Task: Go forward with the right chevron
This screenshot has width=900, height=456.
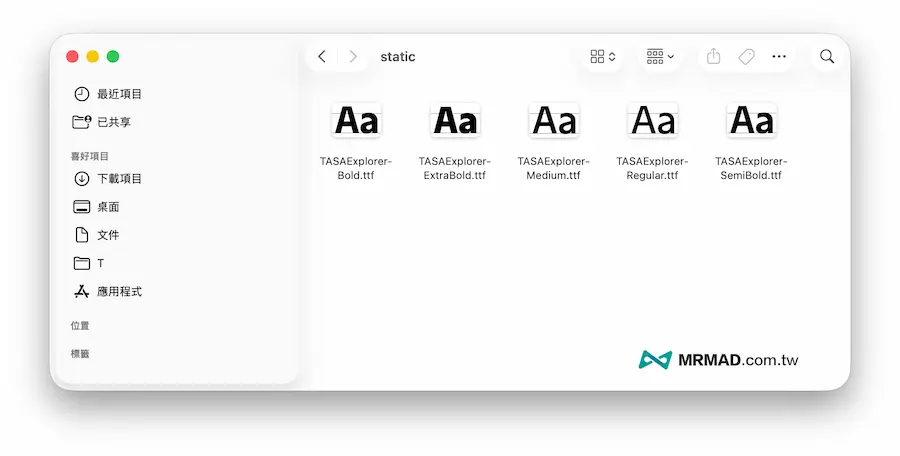Action: (353, 56)
